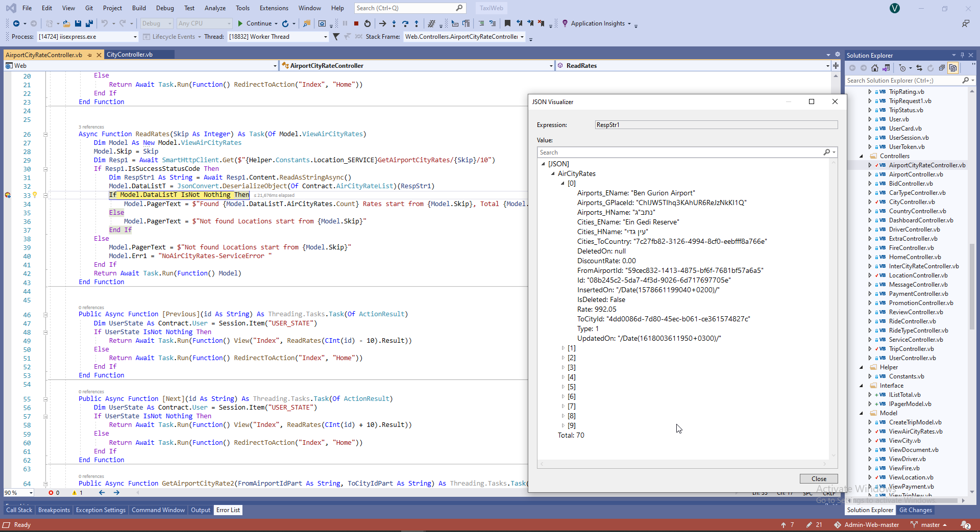Close the JSON Visualizer with Close button
980x532 pixels.
(818, 478)
